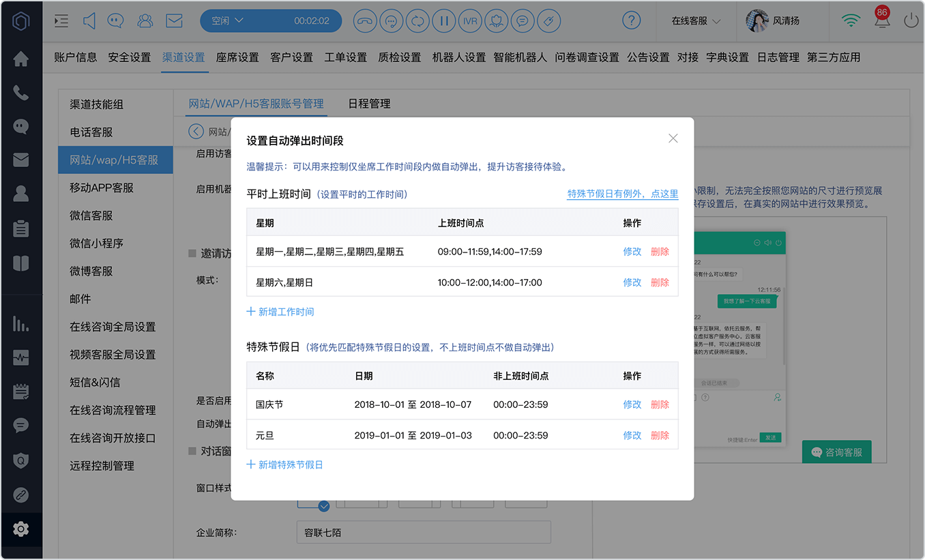Click the settings gear in left sidebar
The width and height of the screenshot is (925, 560).
[21, 529]
